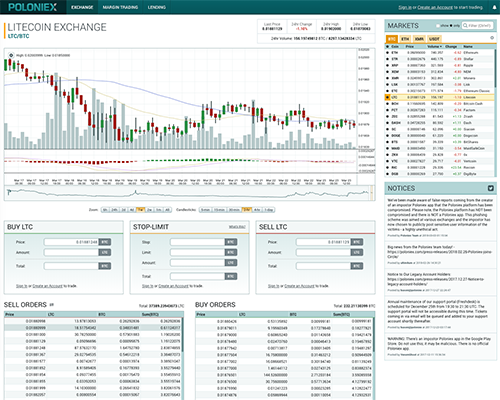Viewport: 500px width, 400px height.
Task: Click Sign in link in header
Action: click(405, 7)
